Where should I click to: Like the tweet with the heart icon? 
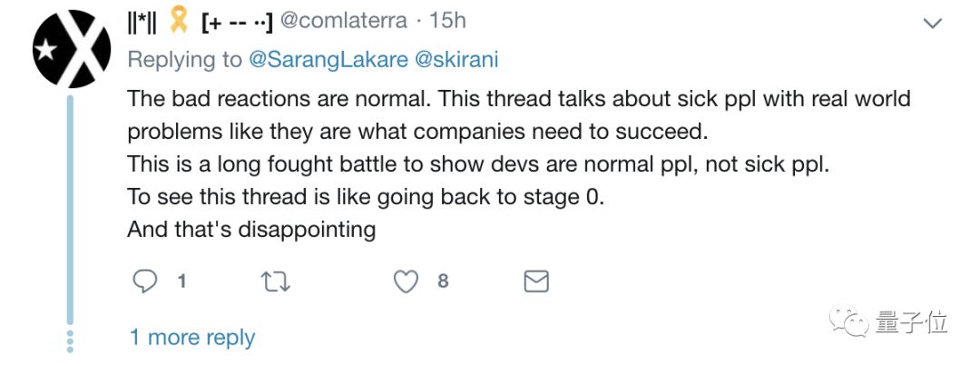(x=406, y=282)
